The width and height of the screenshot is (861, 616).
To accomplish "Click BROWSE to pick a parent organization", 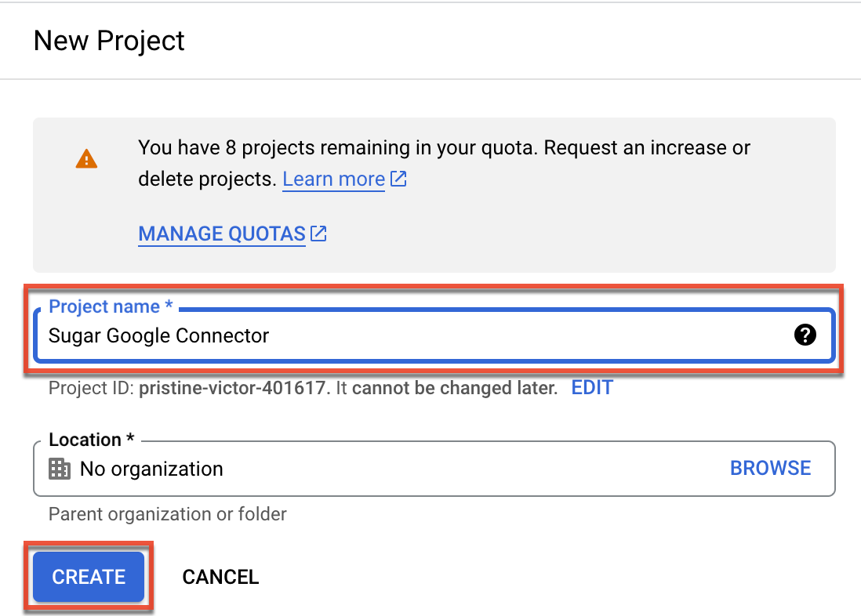I will tap(770, 468).
